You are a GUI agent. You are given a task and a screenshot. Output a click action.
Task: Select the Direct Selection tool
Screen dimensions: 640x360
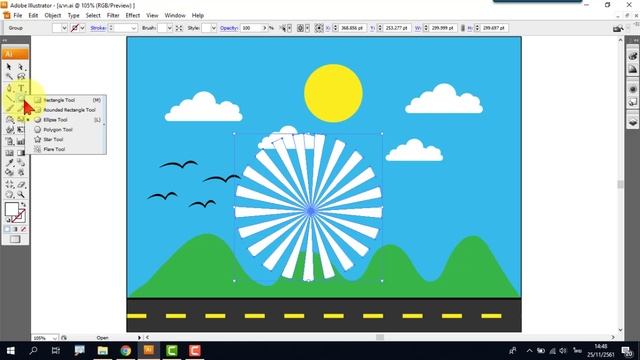point(21,67)
